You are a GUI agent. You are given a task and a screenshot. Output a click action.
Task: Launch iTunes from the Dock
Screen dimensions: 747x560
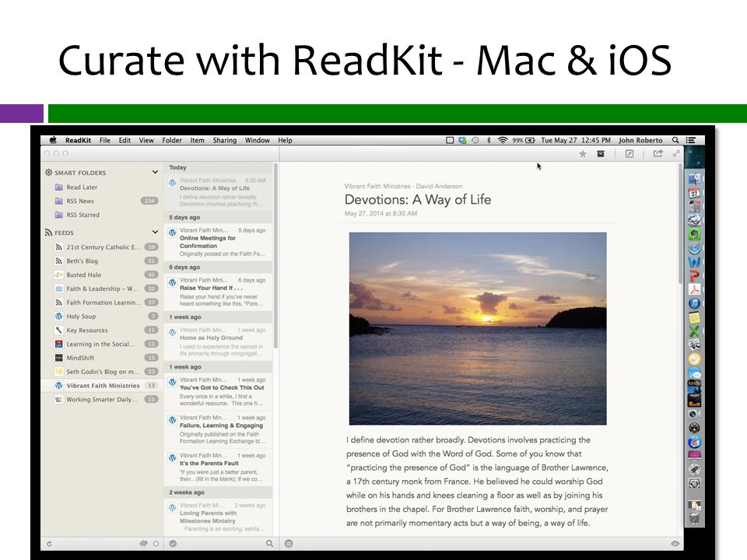click(694, 303)
